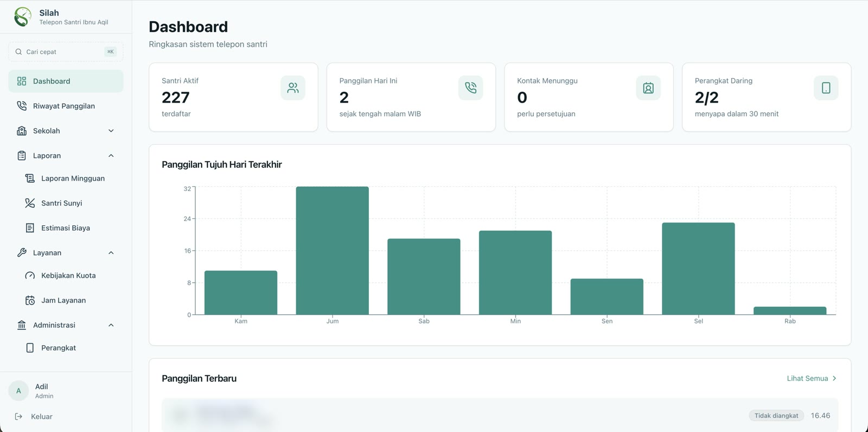Viewport: 868px width, 432px height.
Task: Collapse the Layanan section chevron
Action: (x=111, y=253)
